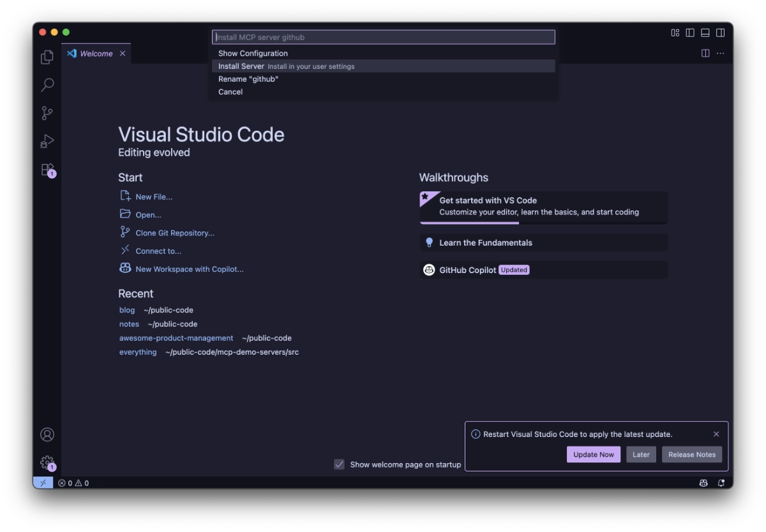Open editor More Actions ellipsis menu

(x=720, y=54)
